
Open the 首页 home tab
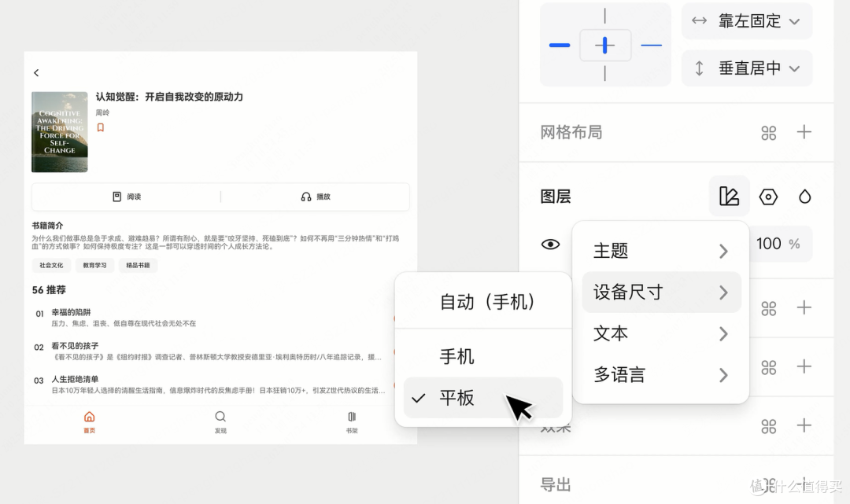[90, 422]
